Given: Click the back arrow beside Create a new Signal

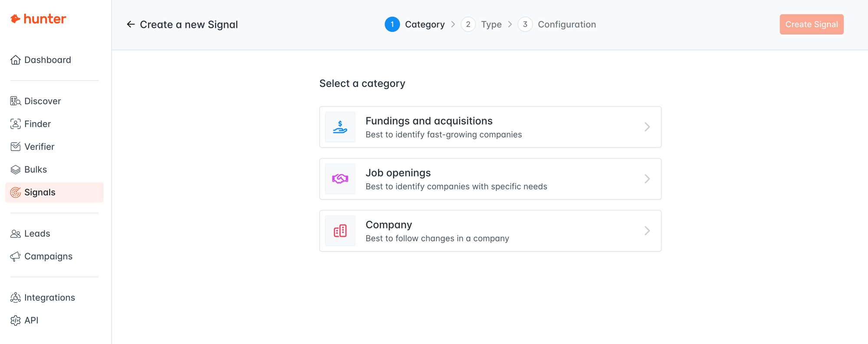Looking at the screenshot, I should click(131, 24).
